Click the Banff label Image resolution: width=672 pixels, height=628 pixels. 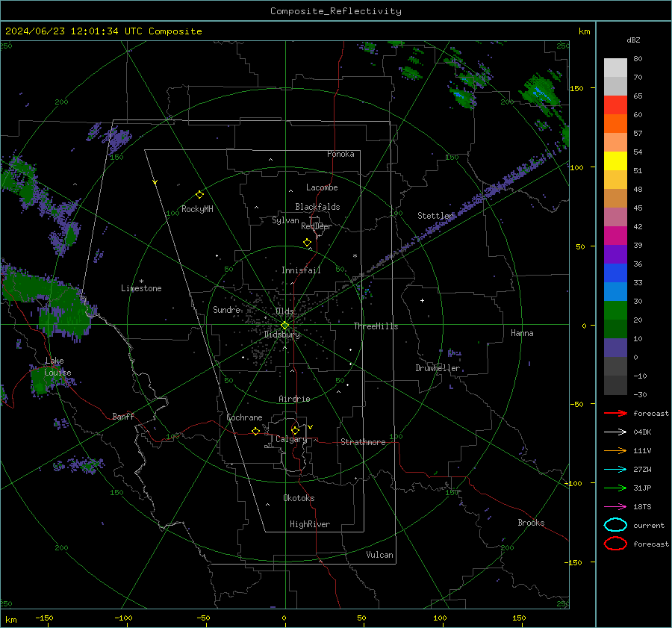pyautogui.click(x=123, y=417)
